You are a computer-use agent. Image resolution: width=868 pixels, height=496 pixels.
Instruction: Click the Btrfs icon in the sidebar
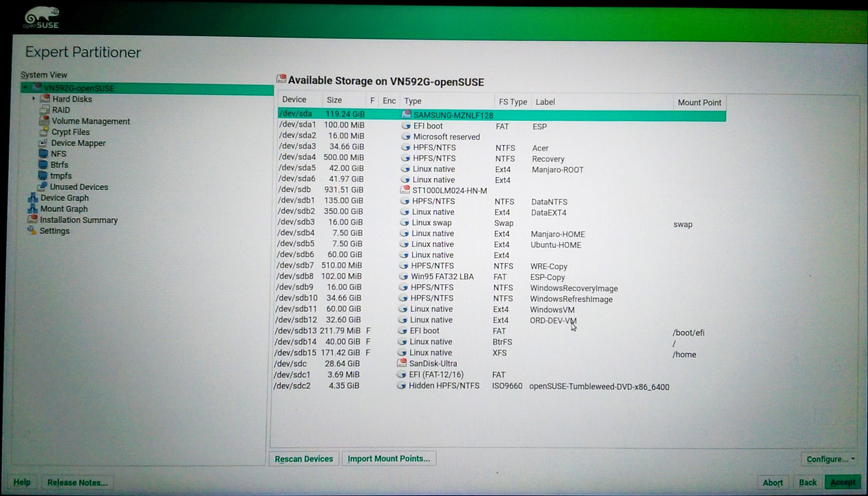[43, 164]
